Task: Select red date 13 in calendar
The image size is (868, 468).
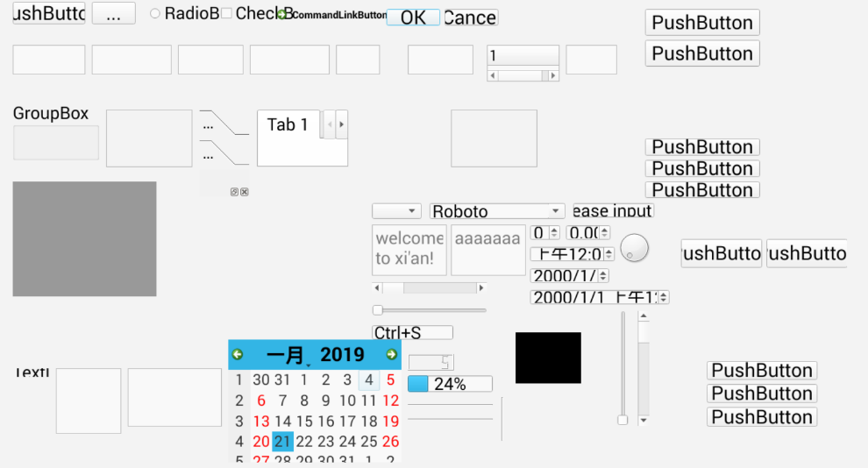Action: coord(260,421)
